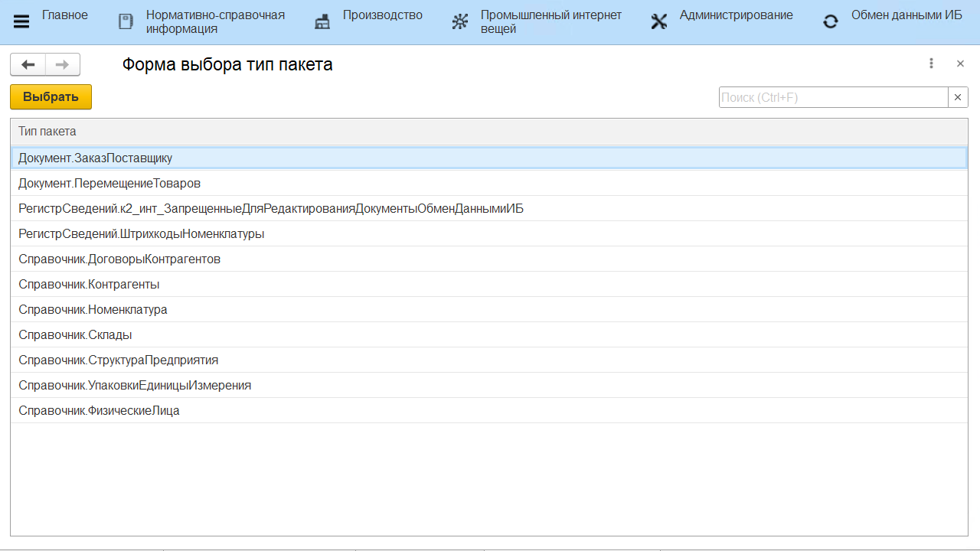This screenshot has width=980, height=551.
Task: Open the Главное section
Action: click(65, 15)
